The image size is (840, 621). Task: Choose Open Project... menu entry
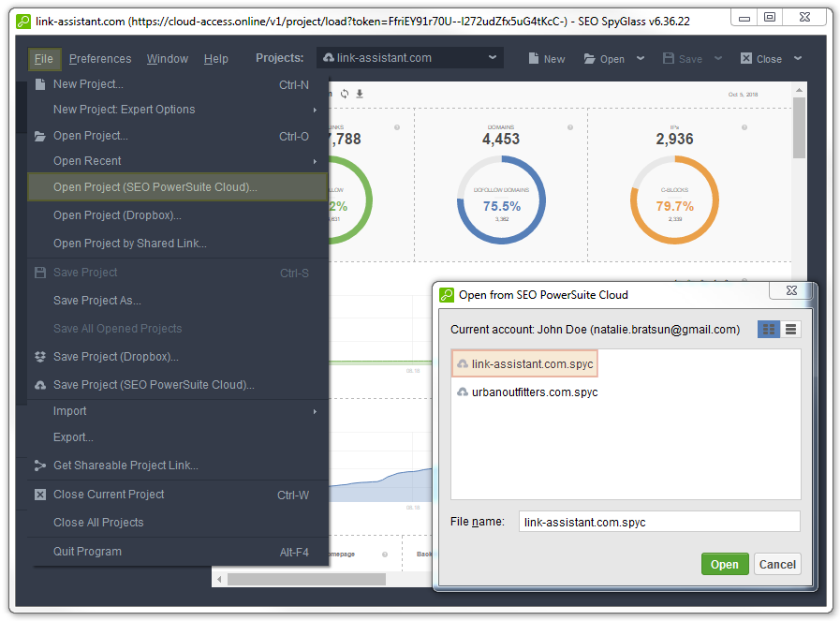pyautogui.click(x=177, y=136)
